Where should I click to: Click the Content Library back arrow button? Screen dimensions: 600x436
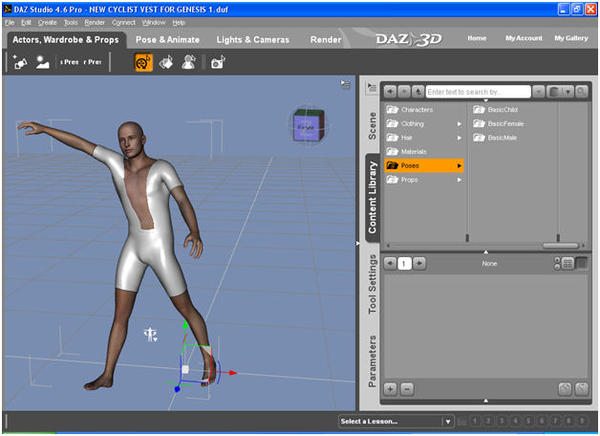[390, 91]
